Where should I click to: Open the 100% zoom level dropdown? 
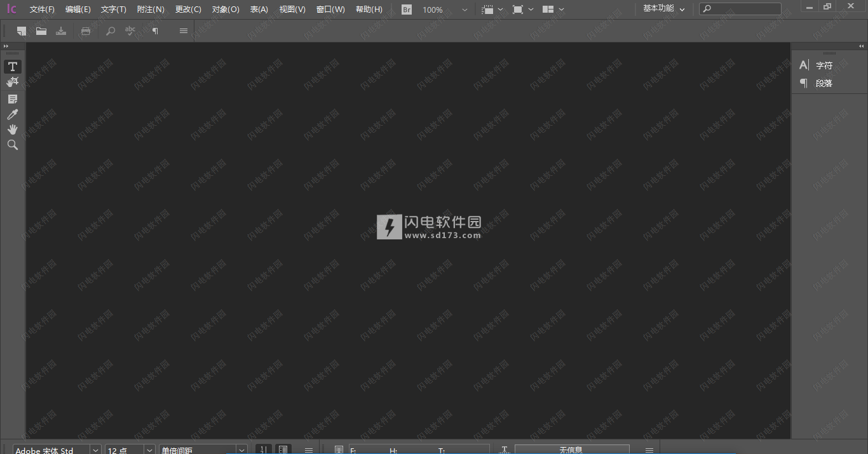tap(465, 10)
